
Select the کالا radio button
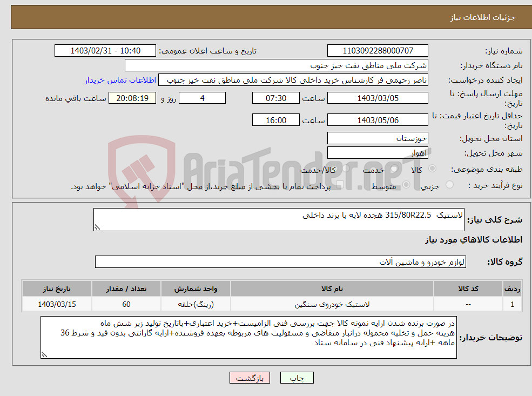coord(432,169)
